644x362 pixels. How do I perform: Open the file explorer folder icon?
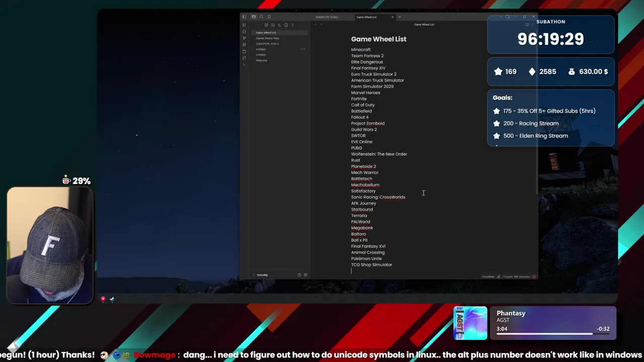coord(254,17)
